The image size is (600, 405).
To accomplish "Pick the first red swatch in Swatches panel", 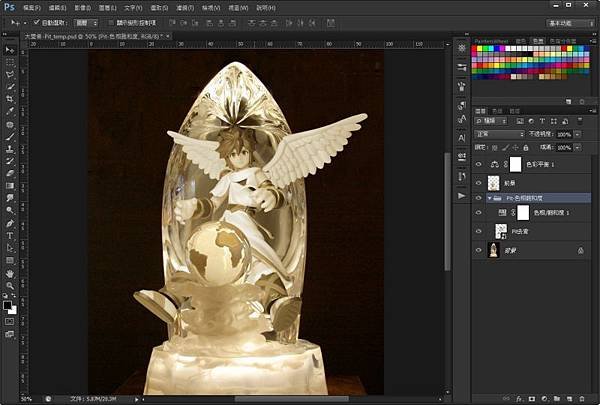I will pyautogui.click(x=474, y=49).
